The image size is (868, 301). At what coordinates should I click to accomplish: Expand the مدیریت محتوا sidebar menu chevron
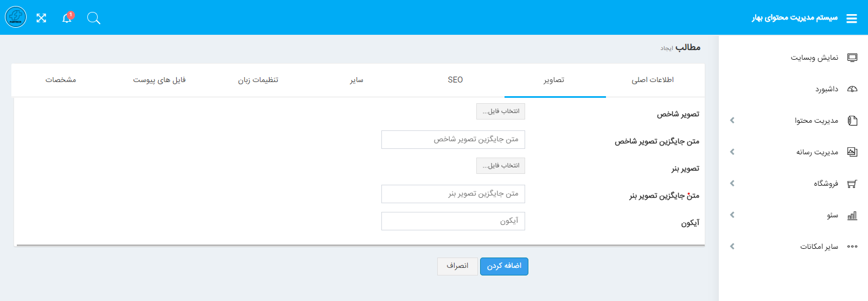tap(732, 121)
